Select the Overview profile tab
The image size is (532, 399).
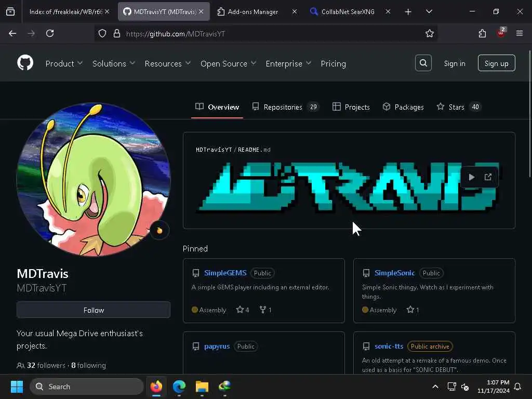pos(217,107)
